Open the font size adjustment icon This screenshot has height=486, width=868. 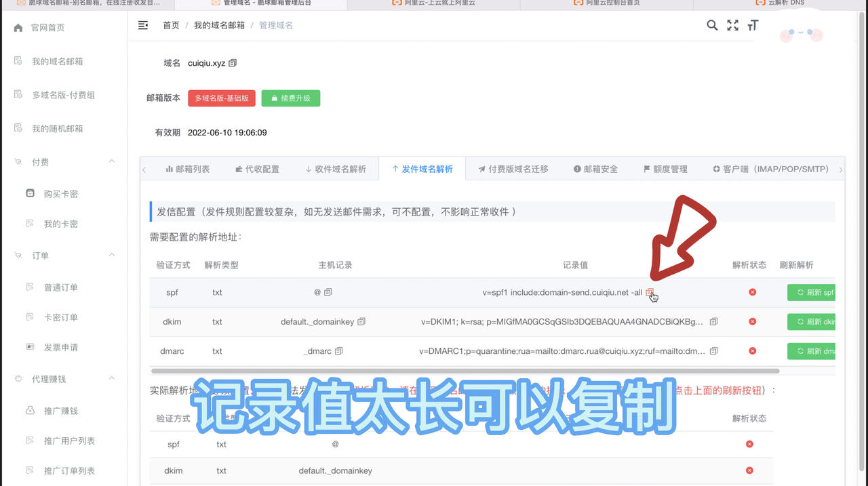coord(753,25)
